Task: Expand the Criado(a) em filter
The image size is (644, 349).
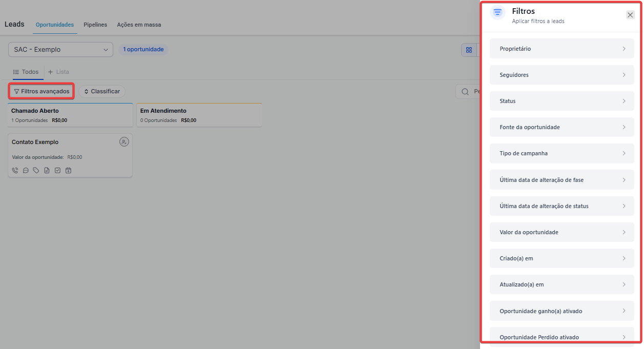Action: (562, 258)
